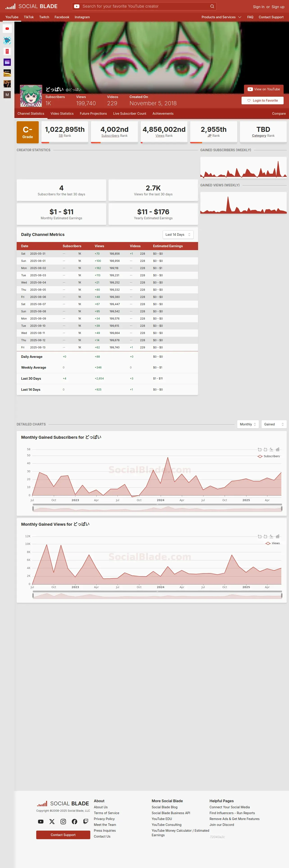Screen dimensions: 289x868
Task: Open Social Blade Blog footer link
Action: coord(165,807)
